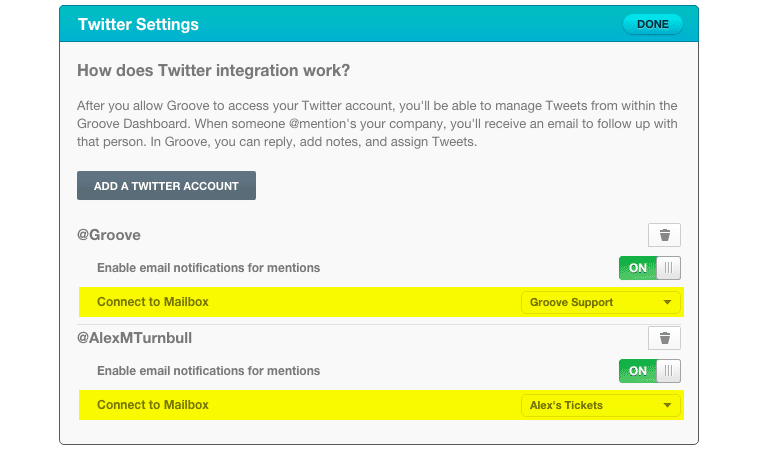The height and width of the screenshot is (450, 758).
Task: Delete the @Groove Twitter account via trash icon
Action: (x=664, y=236)
